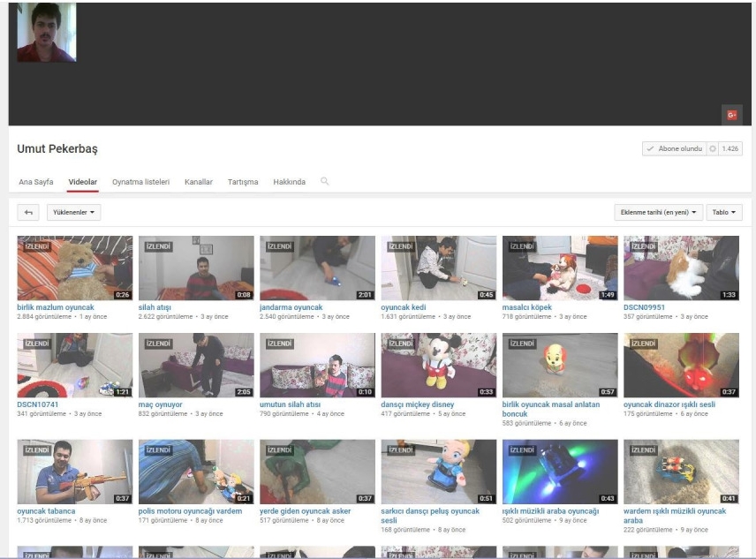
Task: Open link yerde giden oyuncak asker
Action: (x=306, y=510)
